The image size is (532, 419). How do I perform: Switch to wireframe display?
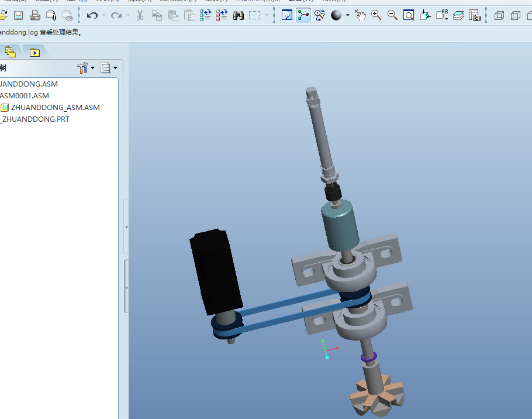(499, 15)
